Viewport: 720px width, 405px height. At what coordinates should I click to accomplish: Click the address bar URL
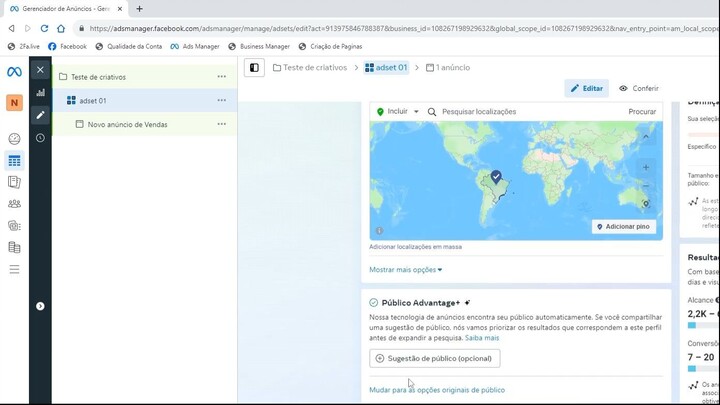404,28
